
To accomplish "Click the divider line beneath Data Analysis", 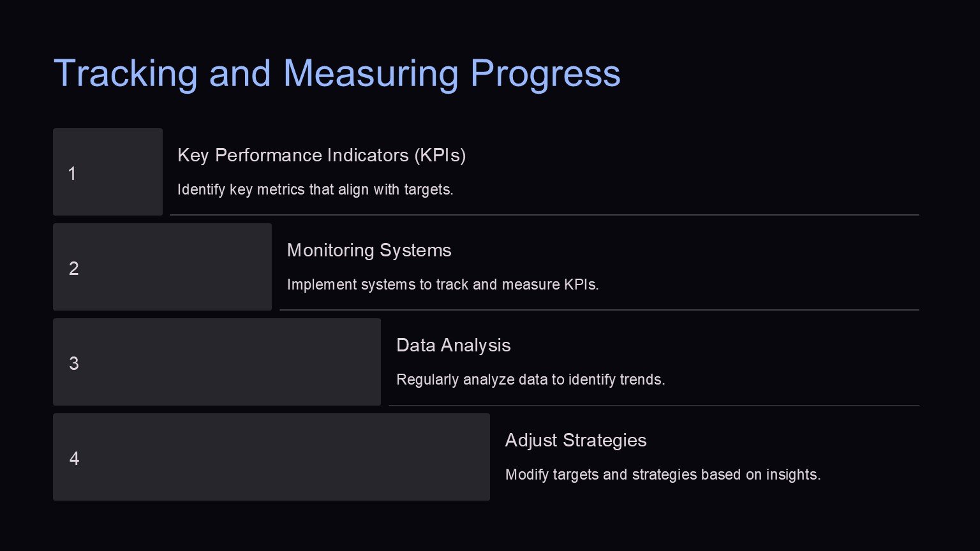I will (654, 405).
